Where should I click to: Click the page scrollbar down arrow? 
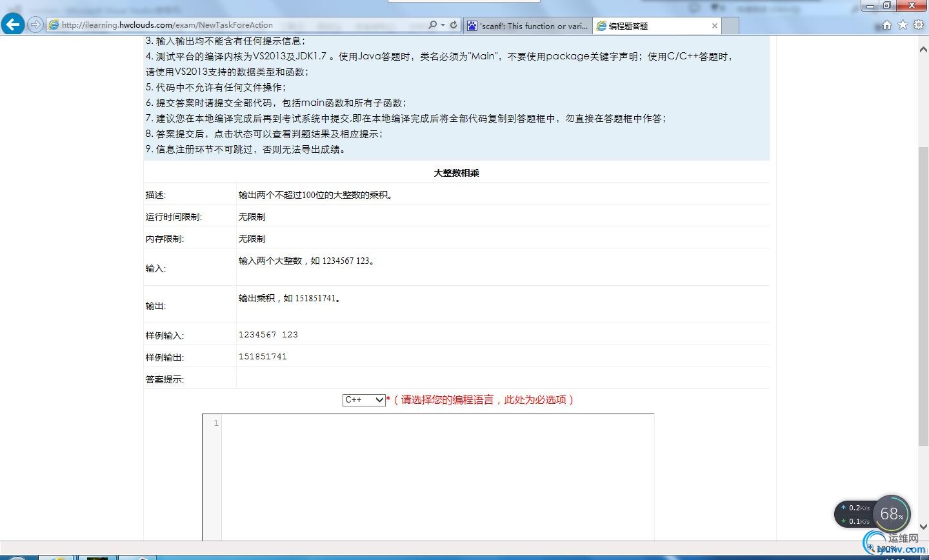tap(923, 526)
